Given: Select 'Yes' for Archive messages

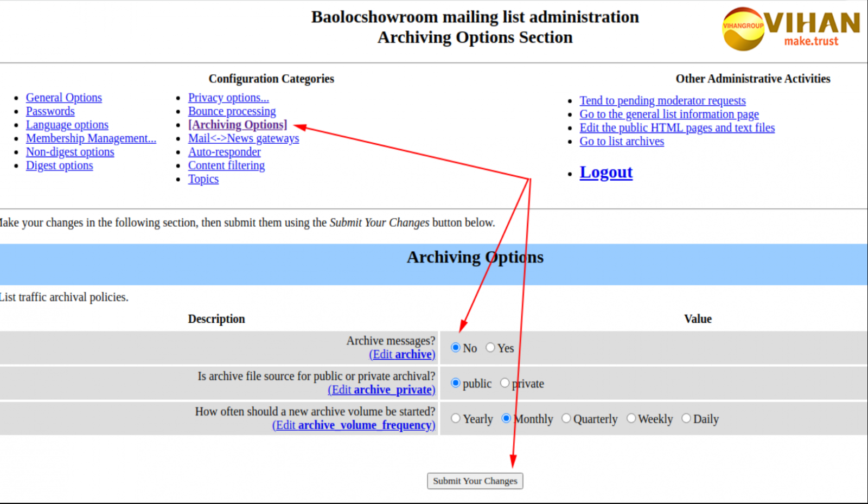Looking at the screenshot, I should (490, 348).
